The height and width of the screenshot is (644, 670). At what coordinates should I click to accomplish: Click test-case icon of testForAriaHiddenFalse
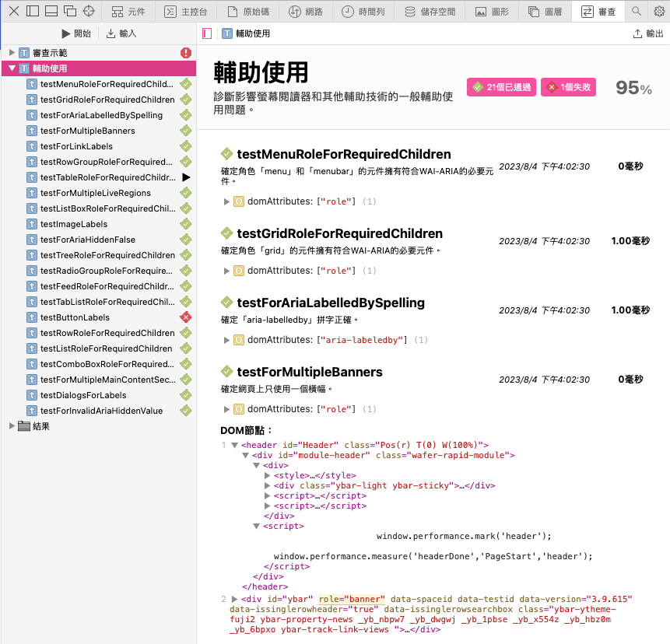coord(32,239)
